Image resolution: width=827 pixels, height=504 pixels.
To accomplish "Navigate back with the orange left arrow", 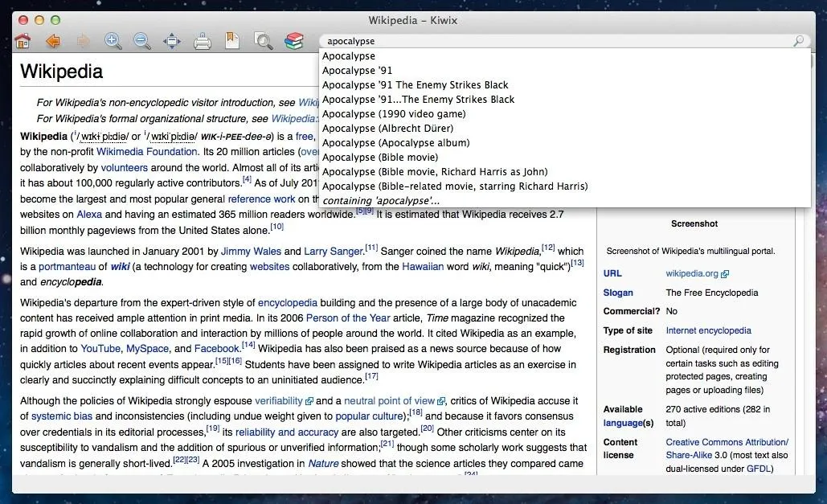I will [53, 41].
